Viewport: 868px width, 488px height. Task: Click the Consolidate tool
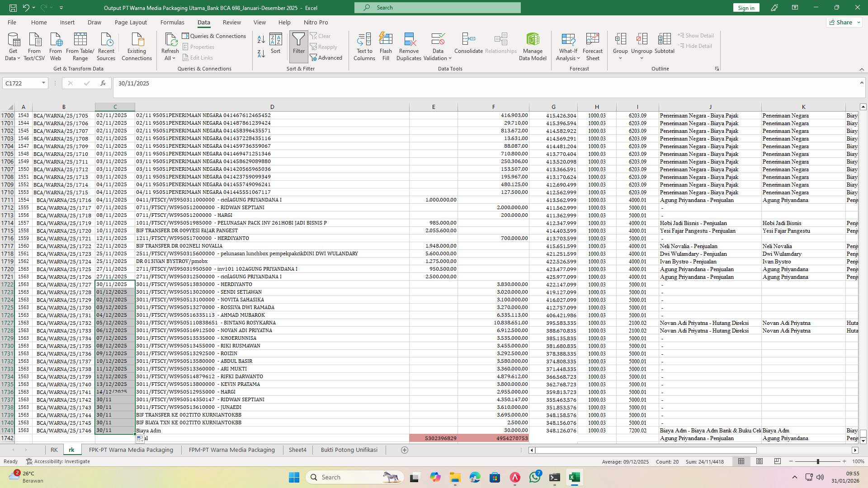(x=468, y=45)
